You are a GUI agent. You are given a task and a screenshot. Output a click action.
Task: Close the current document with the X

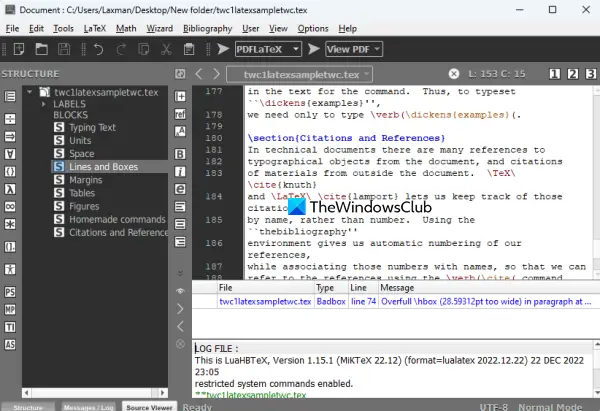tap(454, 74)
